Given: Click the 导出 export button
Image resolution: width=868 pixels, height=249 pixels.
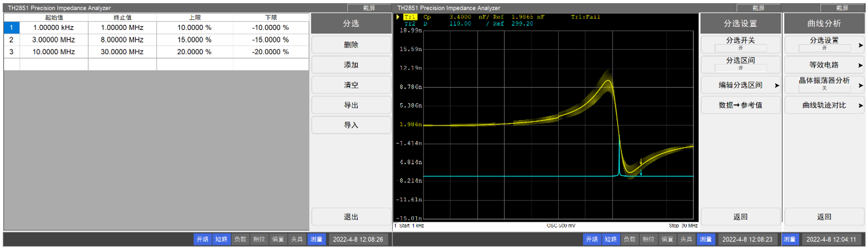Looking at the screenshot, I should (x=351, y=105).
